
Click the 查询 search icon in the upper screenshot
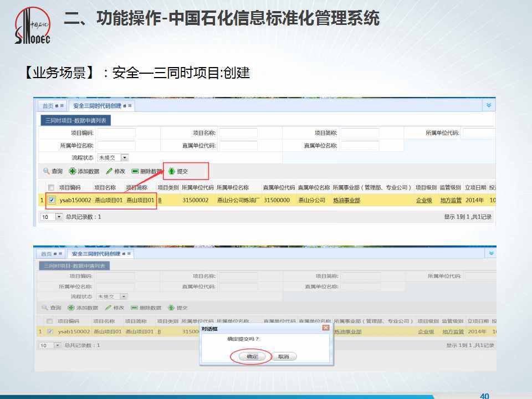(x=46, y=171)
